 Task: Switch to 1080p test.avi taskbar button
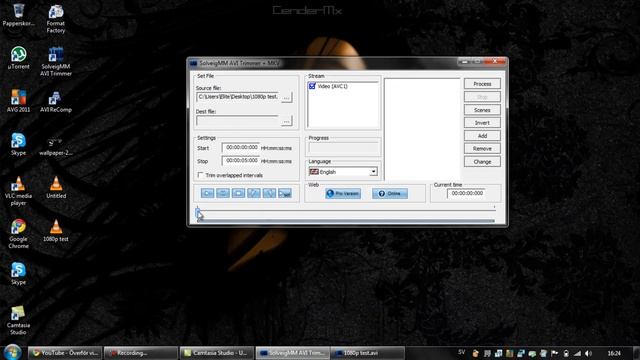[367, 353]
